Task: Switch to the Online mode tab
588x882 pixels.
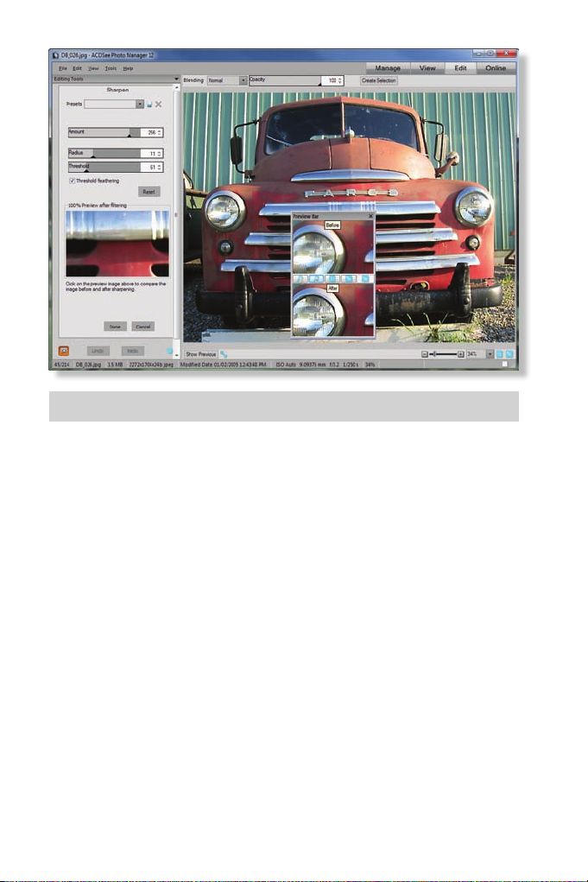Action: click(x=496, y=68)
